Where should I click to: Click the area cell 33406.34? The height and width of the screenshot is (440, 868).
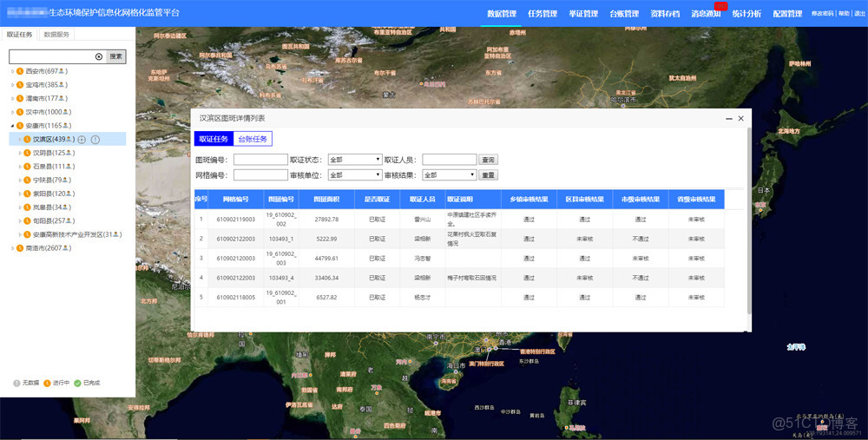(x=326, y=278)
